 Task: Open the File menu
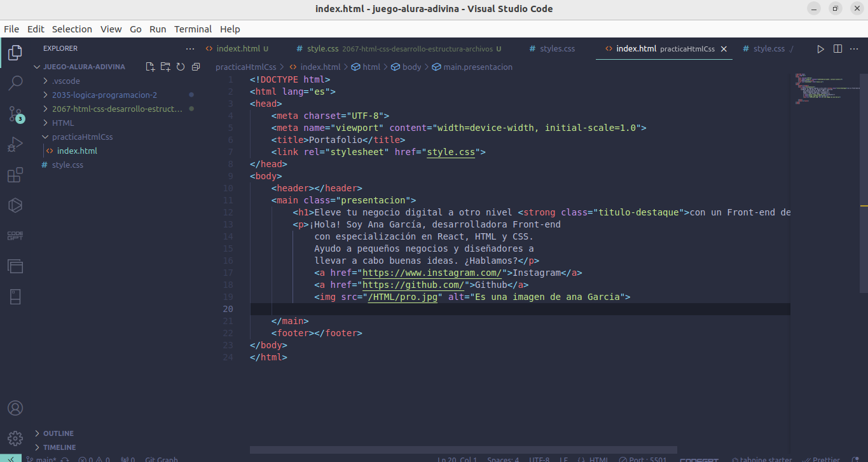(x=11, y=29)
